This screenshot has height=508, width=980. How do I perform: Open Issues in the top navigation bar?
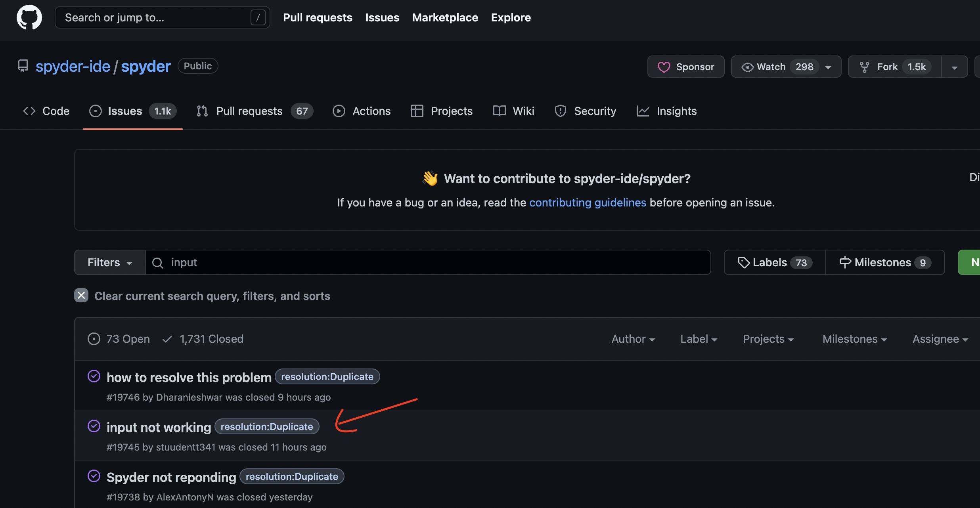click(x=382, y=17)
